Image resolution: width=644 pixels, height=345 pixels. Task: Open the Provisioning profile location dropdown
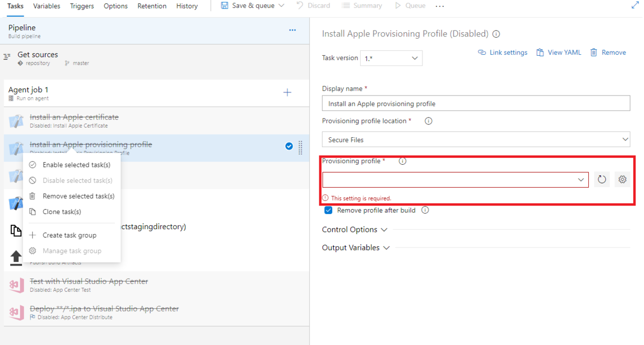475,140
